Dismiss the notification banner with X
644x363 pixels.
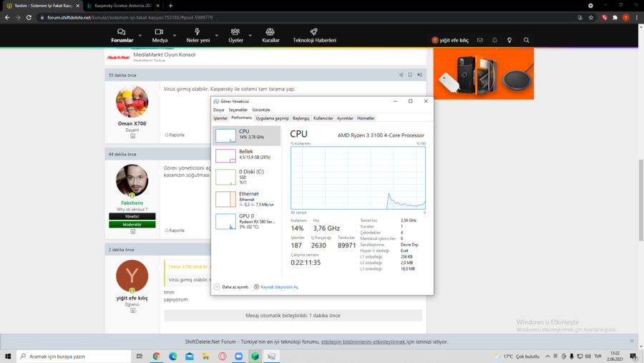coord(632,341)
